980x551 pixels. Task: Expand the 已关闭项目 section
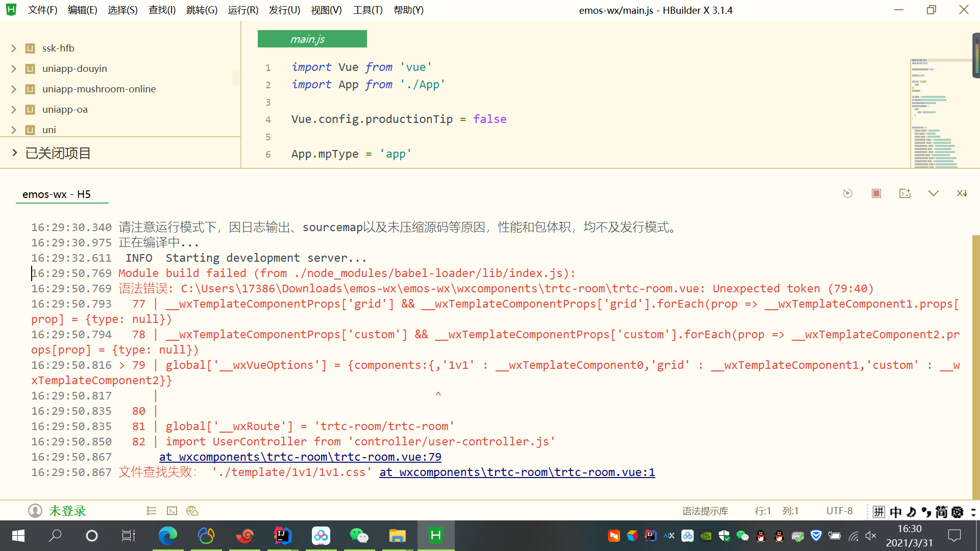click(14, 153)
